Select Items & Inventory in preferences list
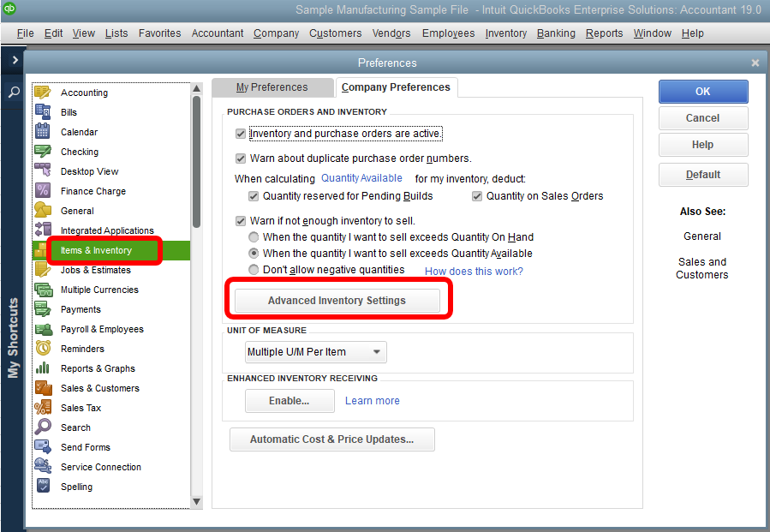770x532 pixels. 111,250
